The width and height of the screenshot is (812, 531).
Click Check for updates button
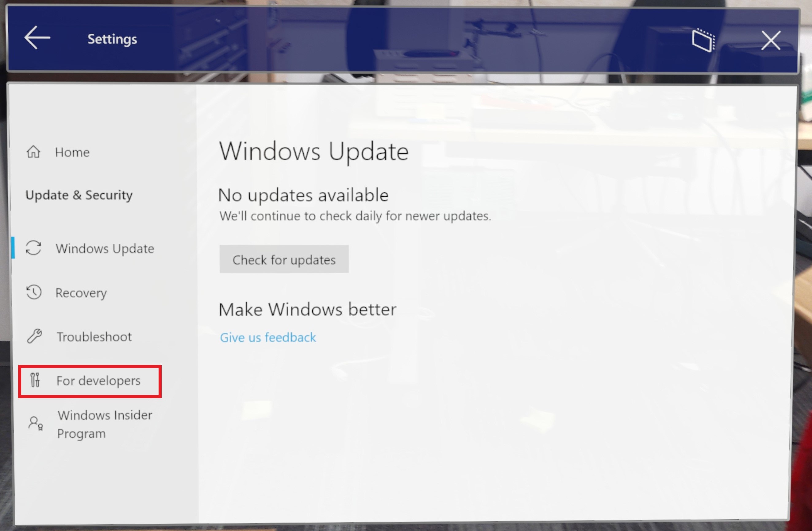pyautogui.click(x=284, y=259)
